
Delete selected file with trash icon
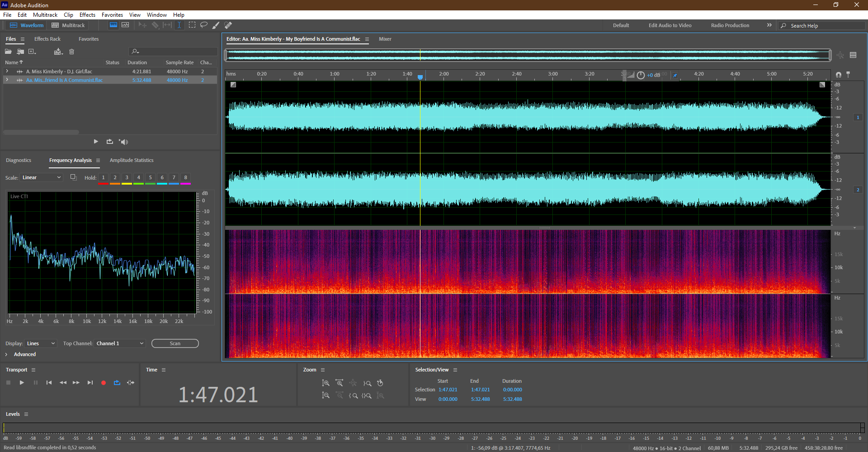[x=71, y=52]
